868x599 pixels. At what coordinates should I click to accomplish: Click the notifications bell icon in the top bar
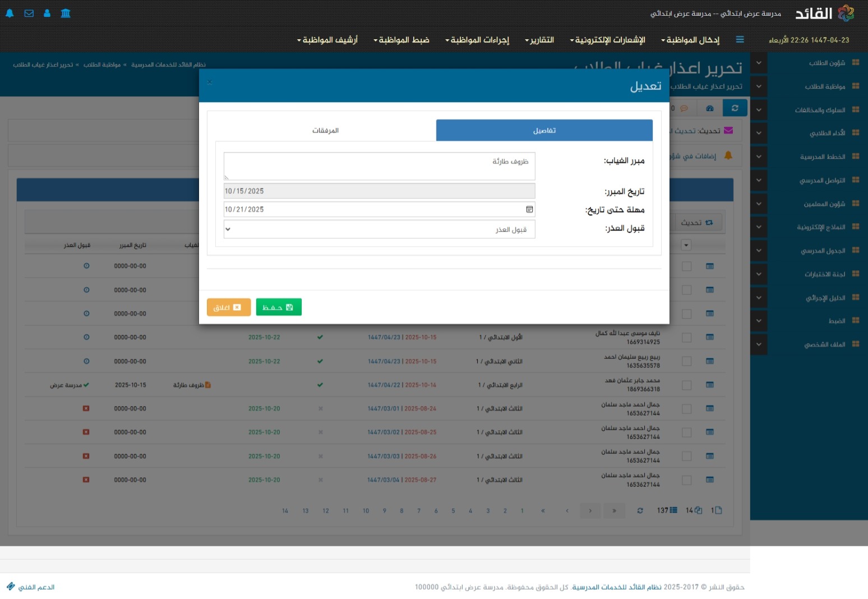tap(10, 13)
